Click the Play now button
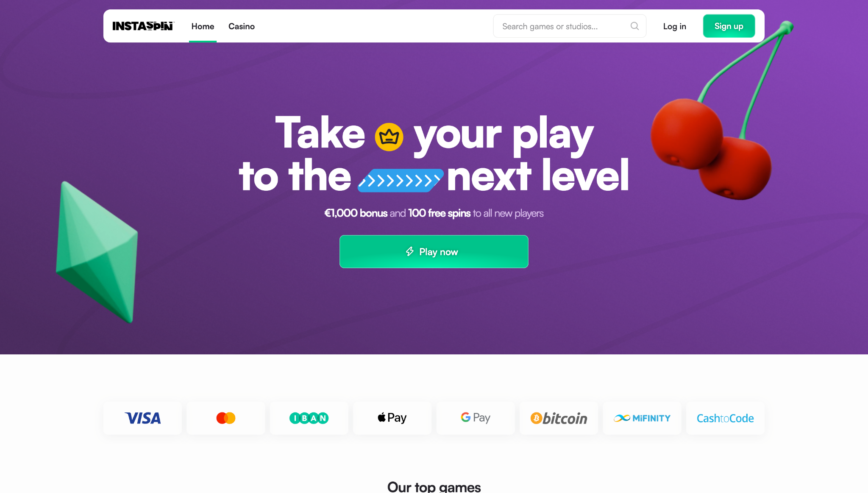The height and width of the screenshot is (493, 868). pyautogui.click(x=434, y=251)
